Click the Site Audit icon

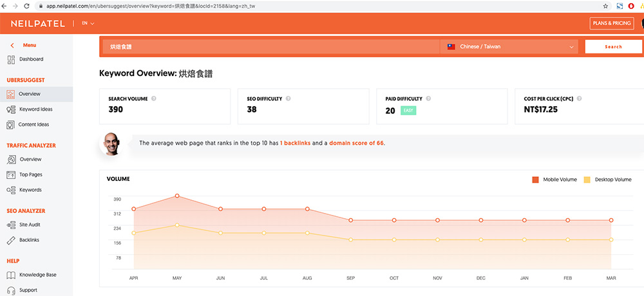[12, 225]
